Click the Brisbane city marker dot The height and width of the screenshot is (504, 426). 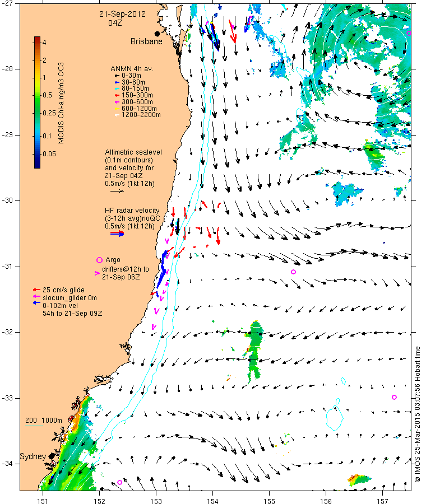click(157, 34)
